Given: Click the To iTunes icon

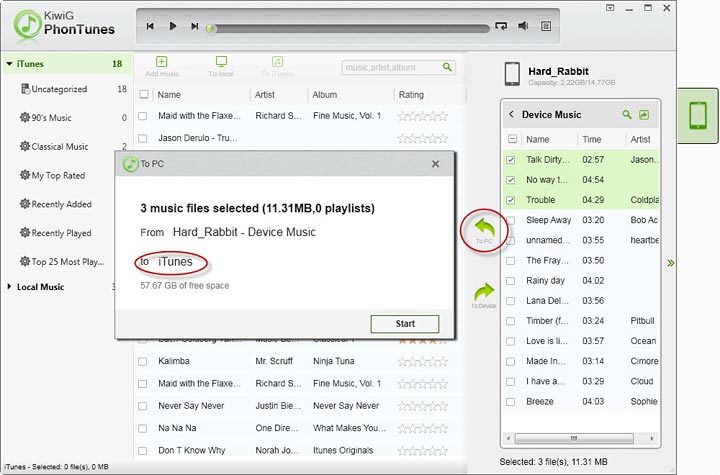Looking at the screenshot, I should click(x=277, y=62).
